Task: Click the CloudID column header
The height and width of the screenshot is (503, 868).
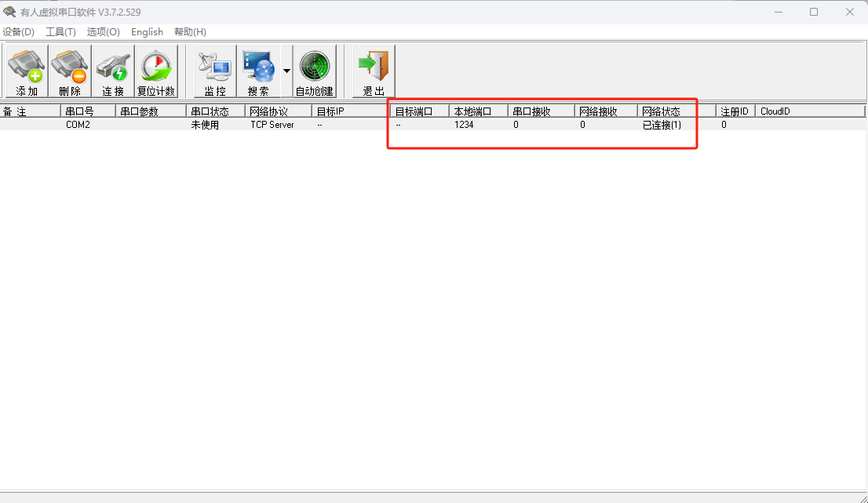Action: click(x=811, y=111)
